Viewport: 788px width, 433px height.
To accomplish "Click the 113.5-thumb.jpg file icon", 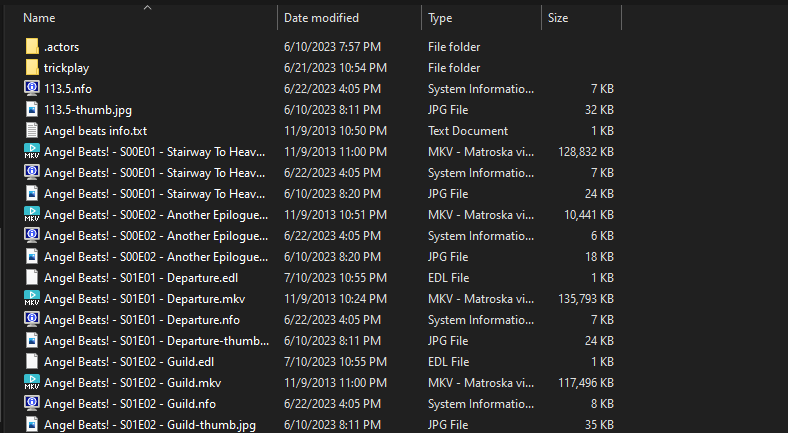I will click(x=31, y=110).
